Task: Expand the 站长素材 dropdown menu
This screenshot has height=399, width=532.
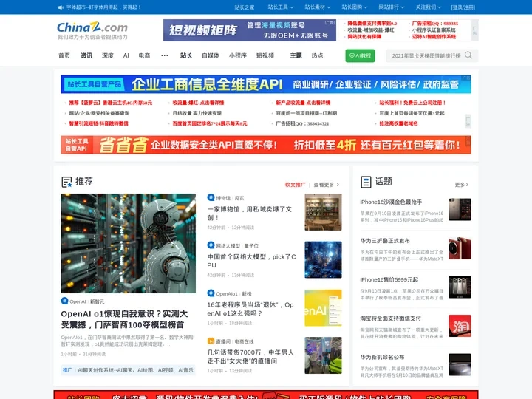Action: click(x=318, y=7)
